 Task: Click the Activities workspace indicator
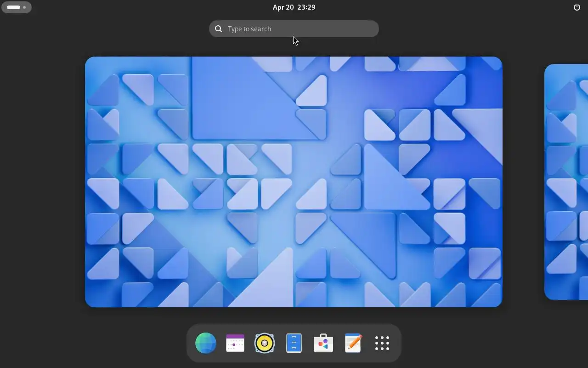17,7
